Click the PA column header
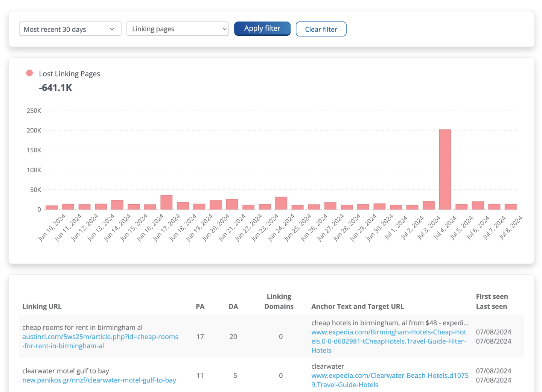 click(x=200, y=306)
